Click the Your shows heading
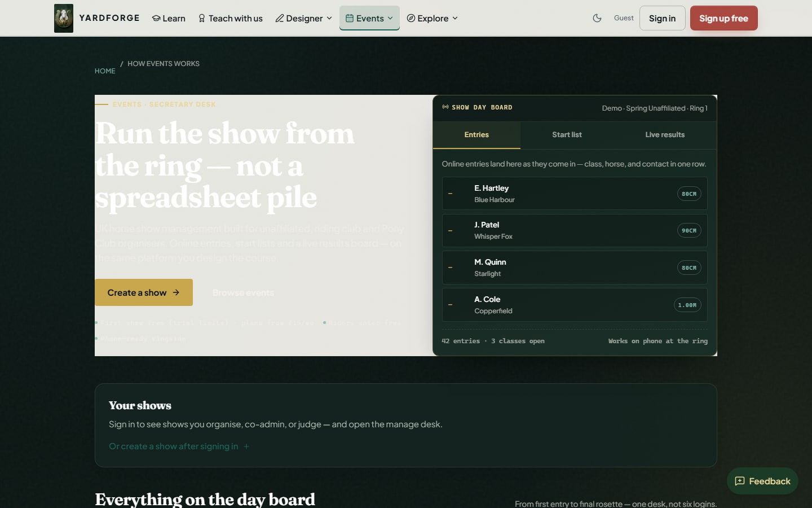Viewport: 812px width, 508px height. (x=140, y=405)
